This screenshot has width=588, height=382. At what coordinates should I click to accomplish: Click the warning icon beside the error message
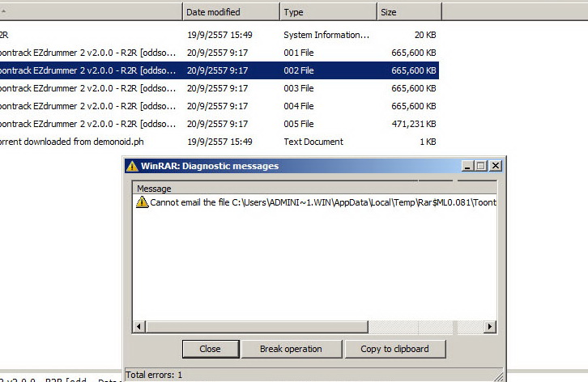142,202
